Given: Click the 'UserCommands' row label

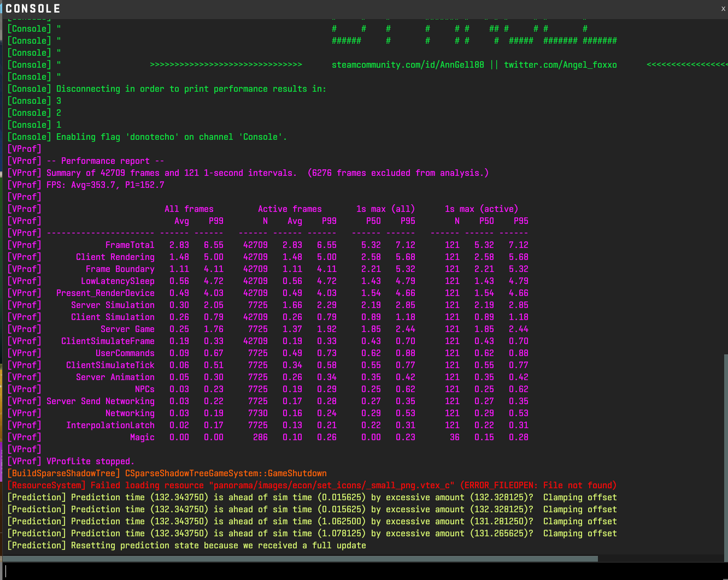Looking at the screenshot, I should coord(125,353).
